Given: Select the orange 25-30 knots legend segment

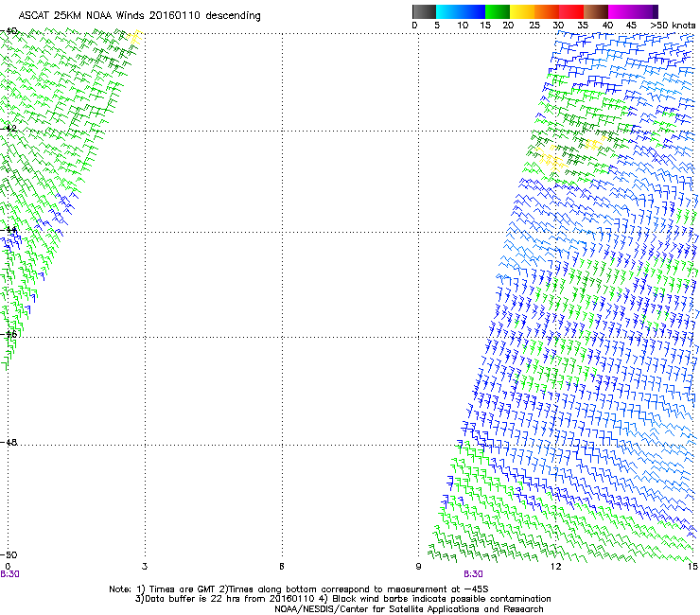Looking at the screenshot, I should 547,11.
